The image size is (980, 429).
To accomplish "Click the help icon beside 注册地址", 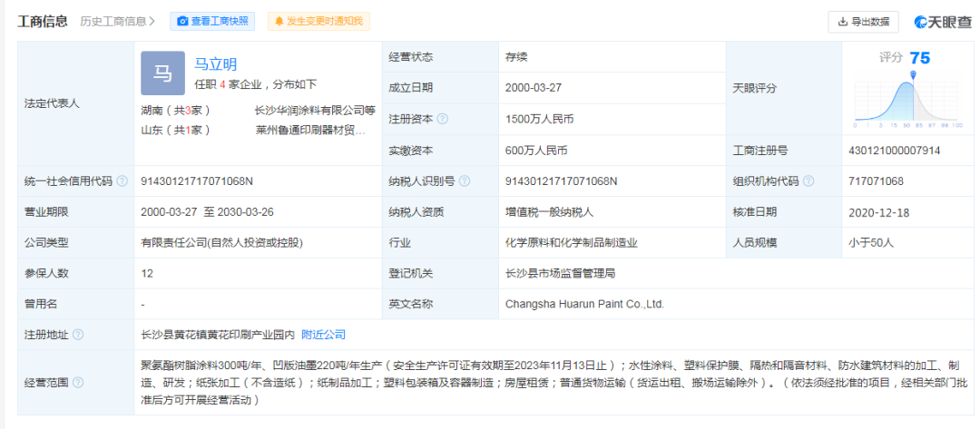I will click(x=78, y=335).
